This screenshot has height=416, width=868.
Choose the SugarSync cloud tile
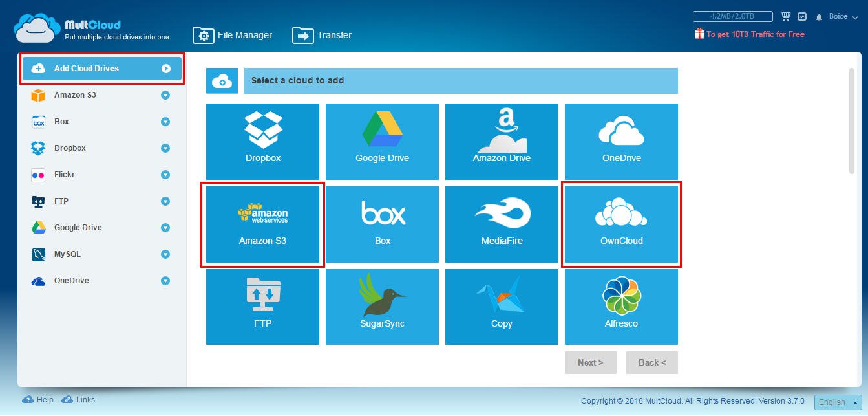point(382,307)
